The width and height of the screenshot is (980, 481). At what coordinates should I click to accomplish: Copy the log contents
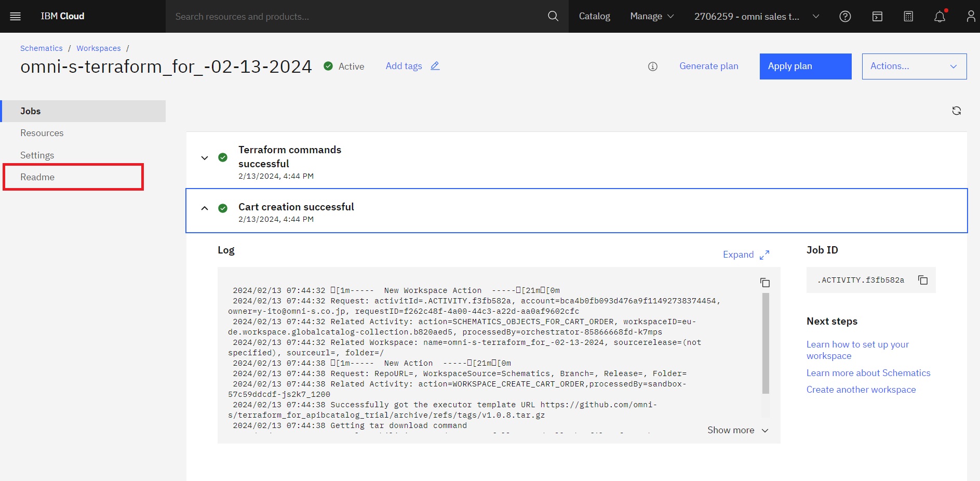(765, 283)
